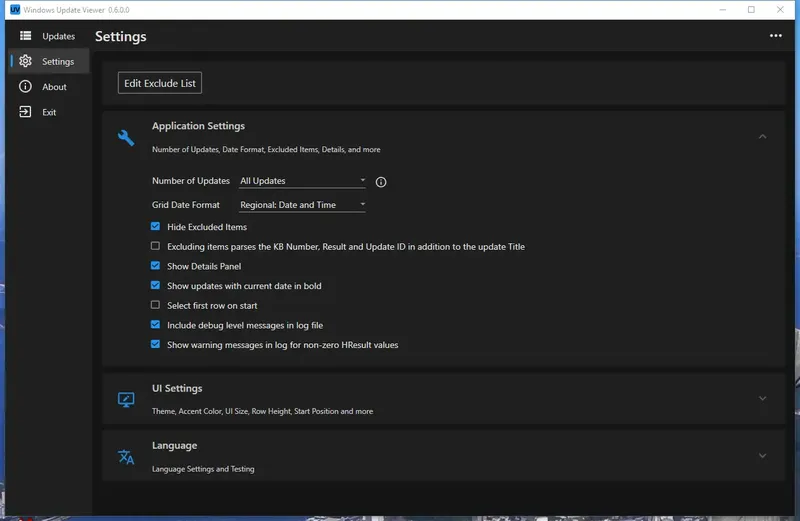The height and width of the screenshot is (521, 800).
Task: Click the Application Settings heading
Action: tap(198, 126)
